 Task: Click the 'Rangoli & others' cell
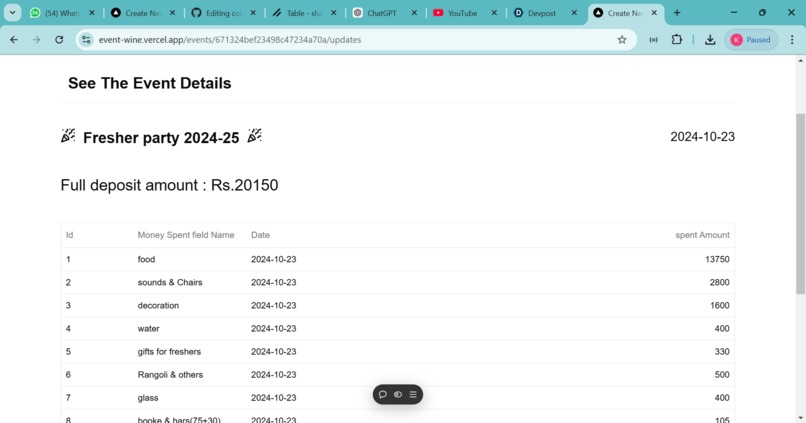click(170, 375)
